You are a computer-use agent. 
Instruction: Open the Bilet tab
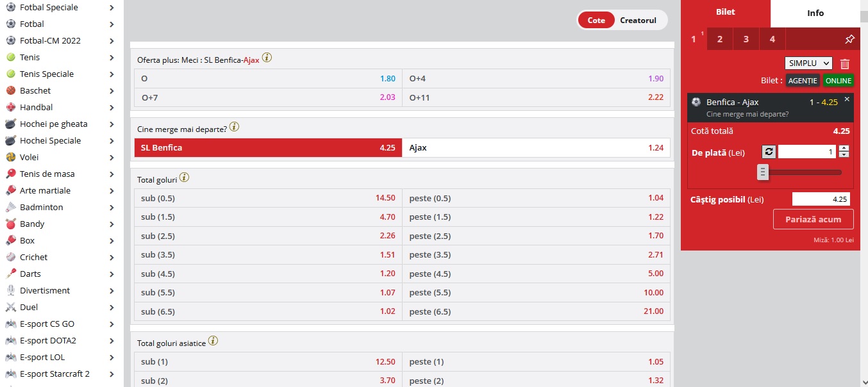[x=726, y=12]
